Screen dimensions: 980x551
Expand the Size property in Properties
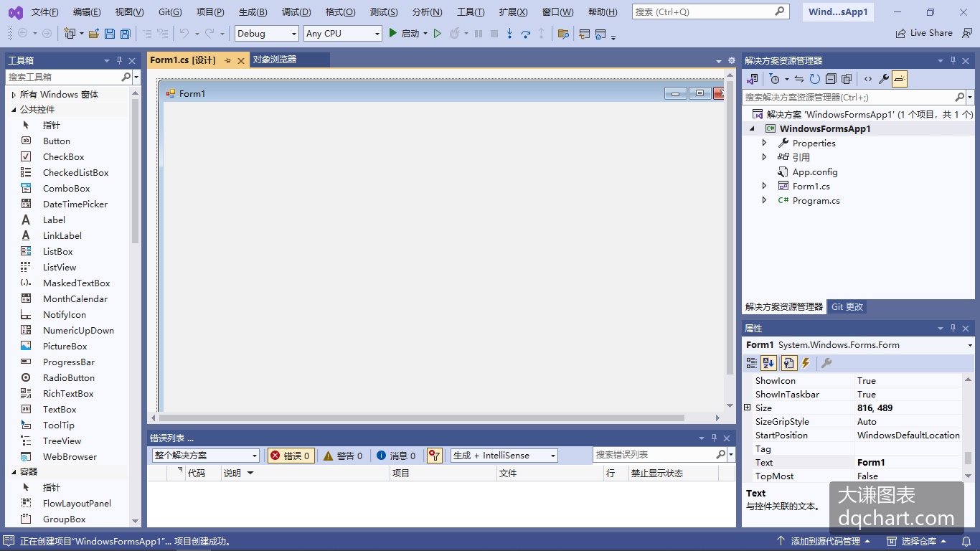click(x=748, y=408)
